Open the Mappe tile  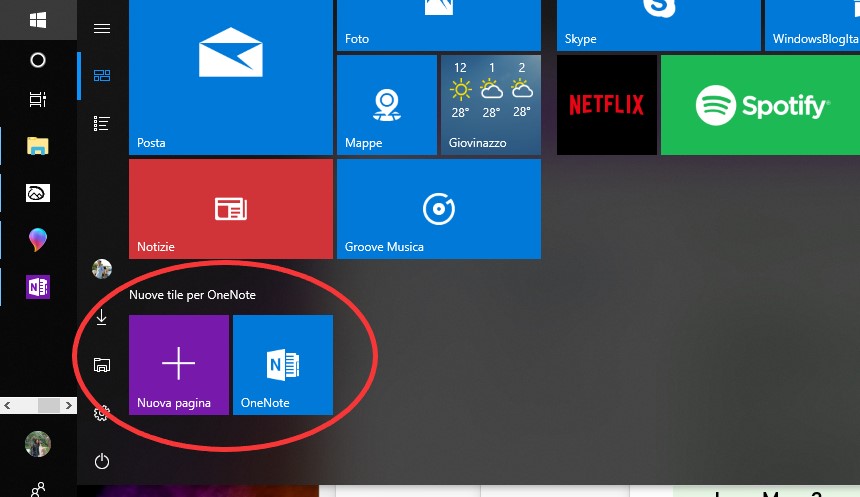click(387, 105)
